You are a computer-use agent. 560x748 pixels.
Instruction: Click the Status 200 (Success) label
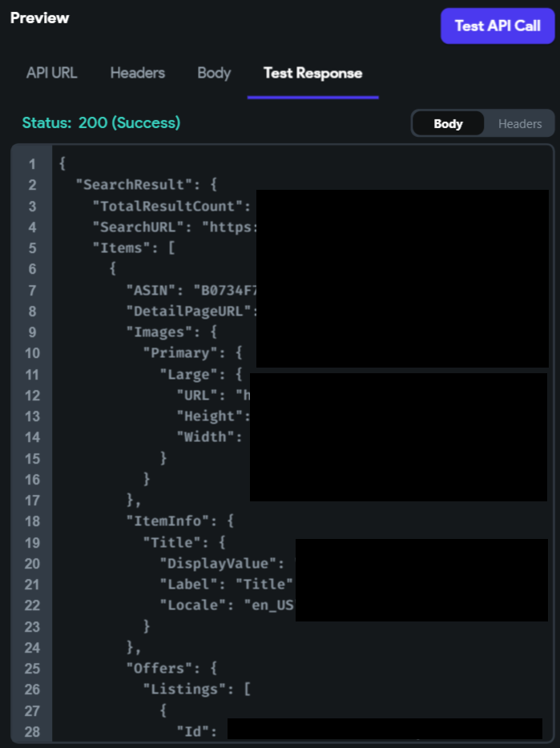click(x=101, y=123)
